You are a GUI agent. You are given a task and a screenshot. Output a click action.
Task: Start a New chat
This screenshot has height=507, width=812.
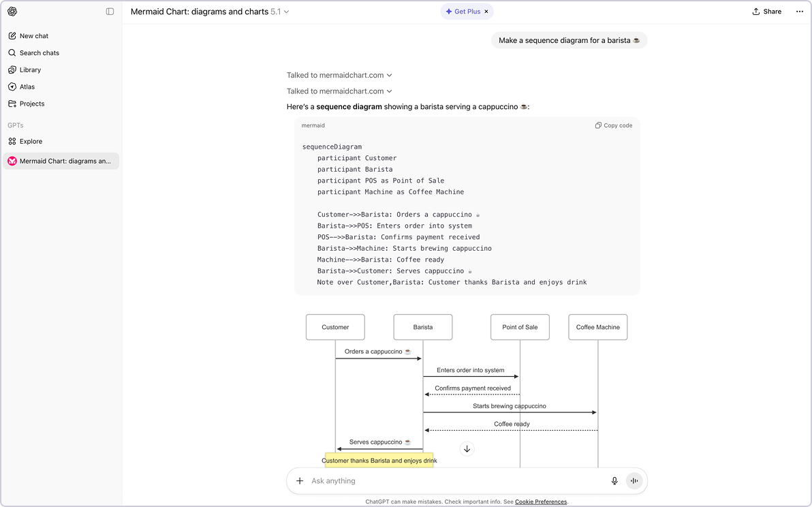(34, 36)
